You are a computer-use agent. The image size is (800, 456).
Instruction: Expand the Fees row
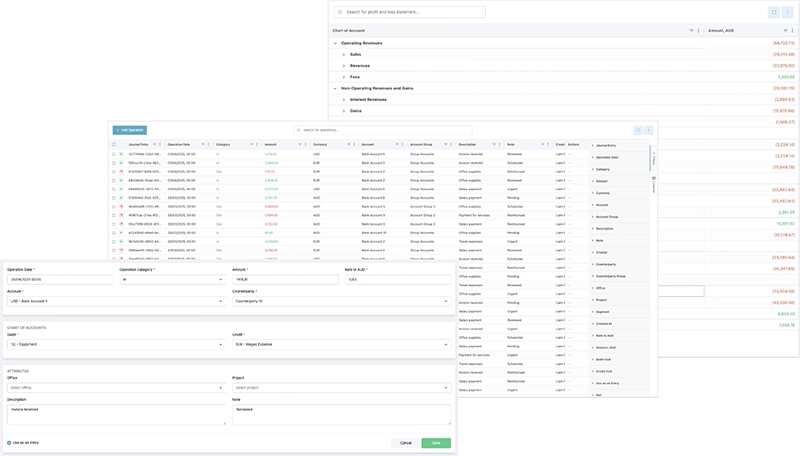click(x=344, y=77)
